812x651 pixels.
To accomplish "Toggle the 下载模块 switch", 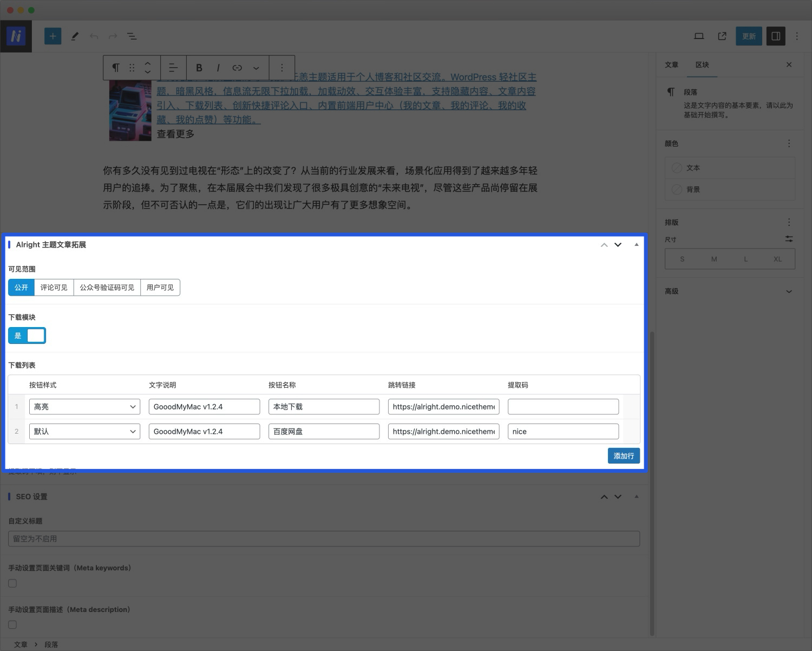I will [27, 336].
